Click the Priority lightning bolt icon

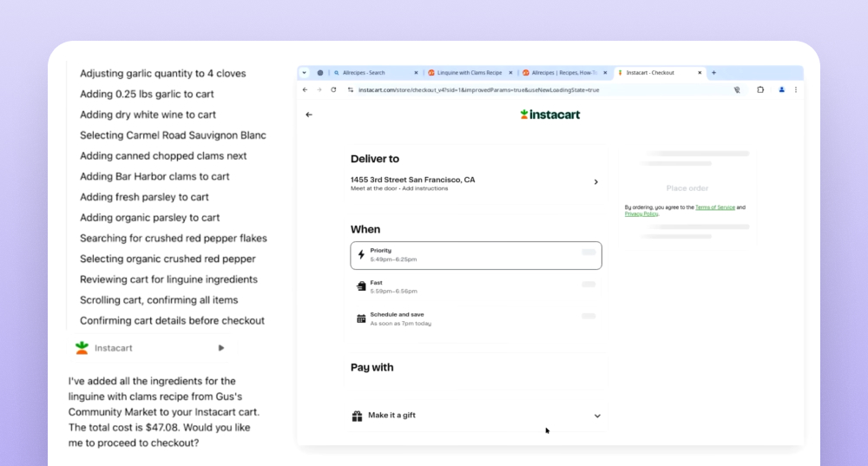point(361,254)
